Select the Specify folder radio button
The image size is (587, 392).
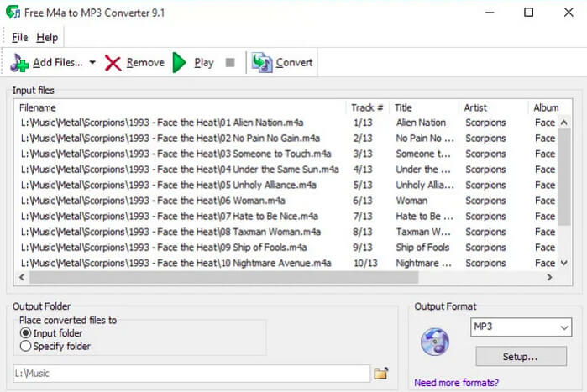click(25, 346)
